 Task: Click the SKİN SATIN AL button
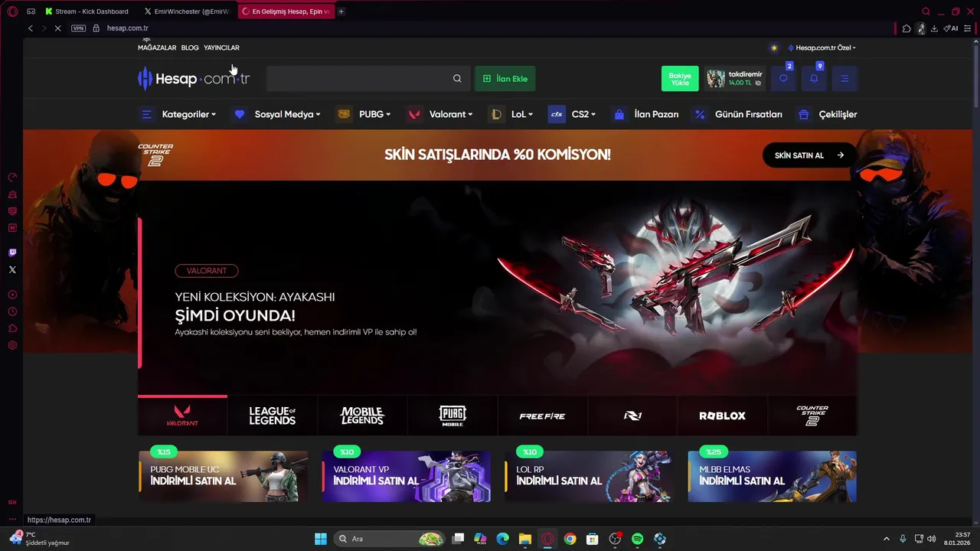coord(809,155)
